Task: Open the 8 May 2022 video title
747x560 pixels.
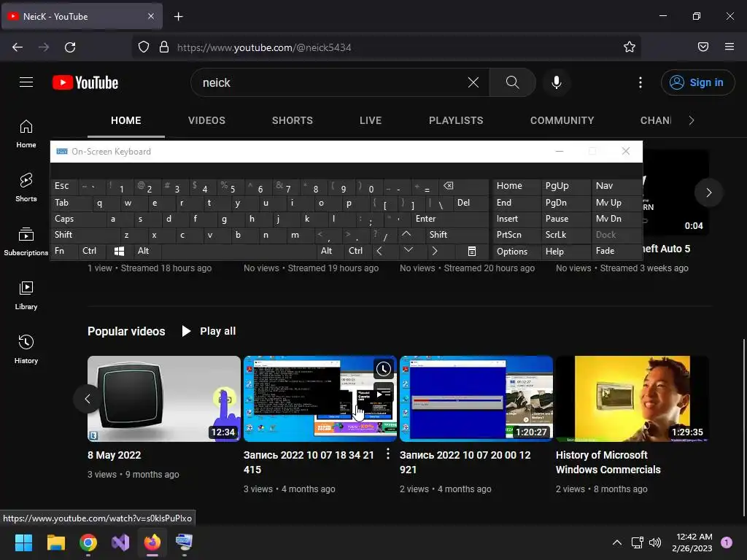Action: click(115, 455)
